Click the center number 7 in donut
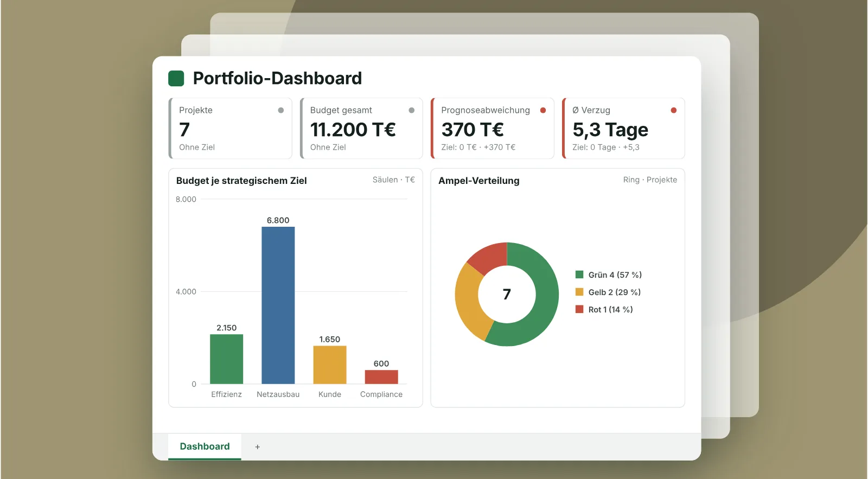Screen dimensions: 868x479 [x=507, y=294]
